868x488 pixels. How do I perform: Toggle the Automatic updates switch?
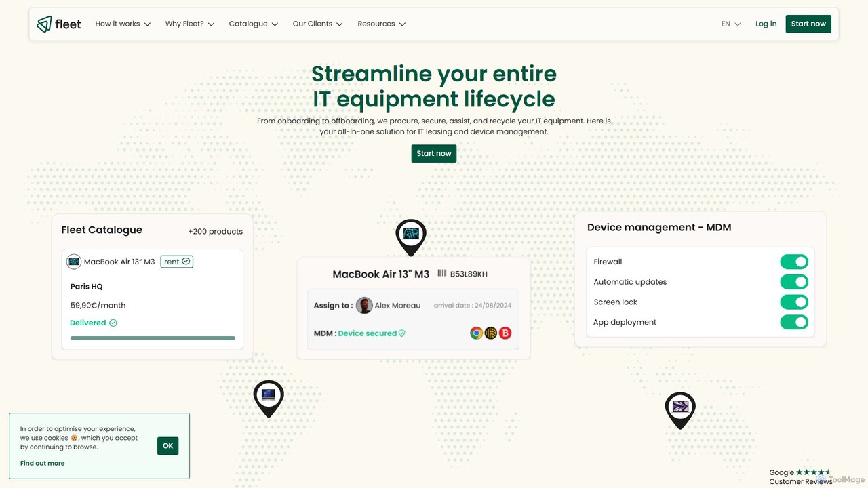(794, 282)
